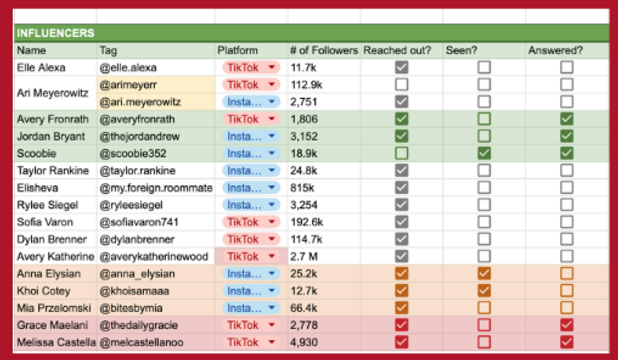The height and width of the screenshot is (360, 618).
Task: Select the # of Followers header
Action: click(324, 50)
